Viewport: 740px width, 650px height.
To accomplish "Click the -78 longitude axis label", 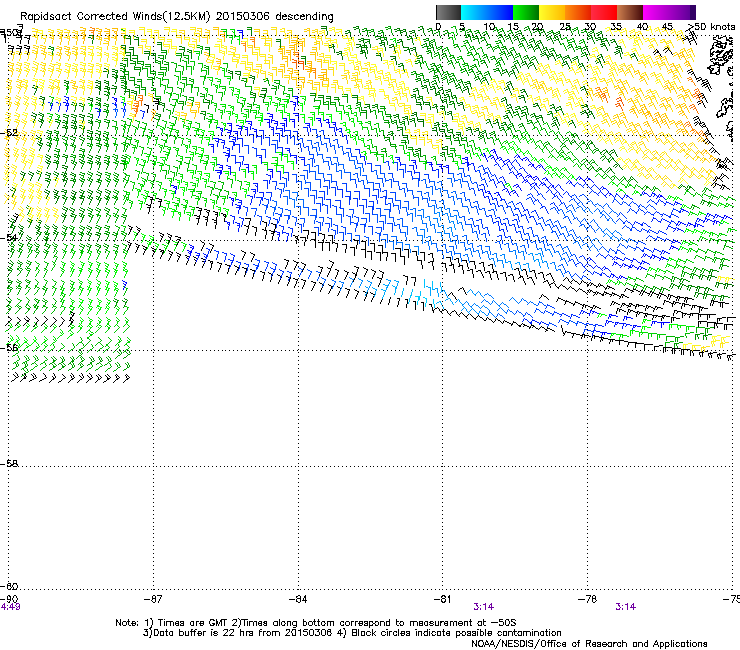I will [x=588, y=599].
